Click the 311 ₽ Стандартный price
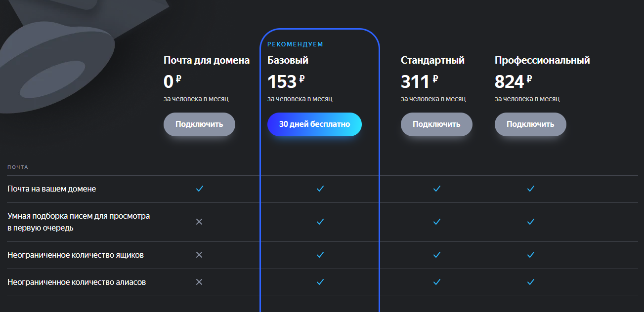This screenshot has width=644, height=312. tap(419, 81)
